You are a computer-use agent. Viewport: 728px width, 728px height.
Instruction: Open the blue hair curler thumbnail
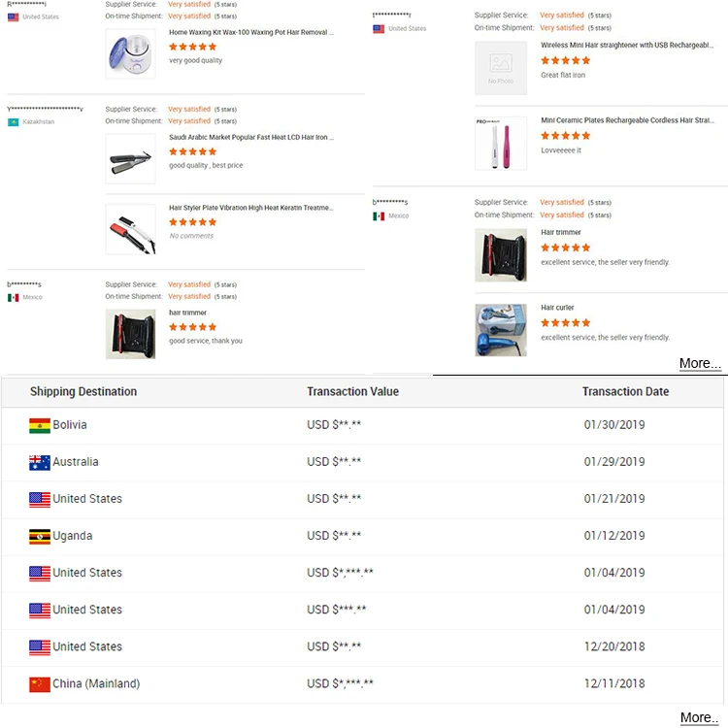click(x=500, y=330)
